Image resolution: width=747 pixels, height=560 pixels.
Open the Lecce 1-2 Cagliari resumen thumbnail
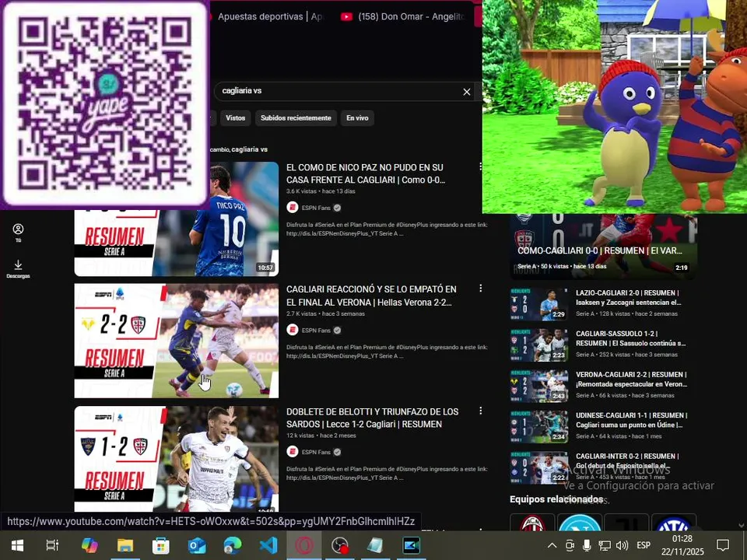pos(177,459)
